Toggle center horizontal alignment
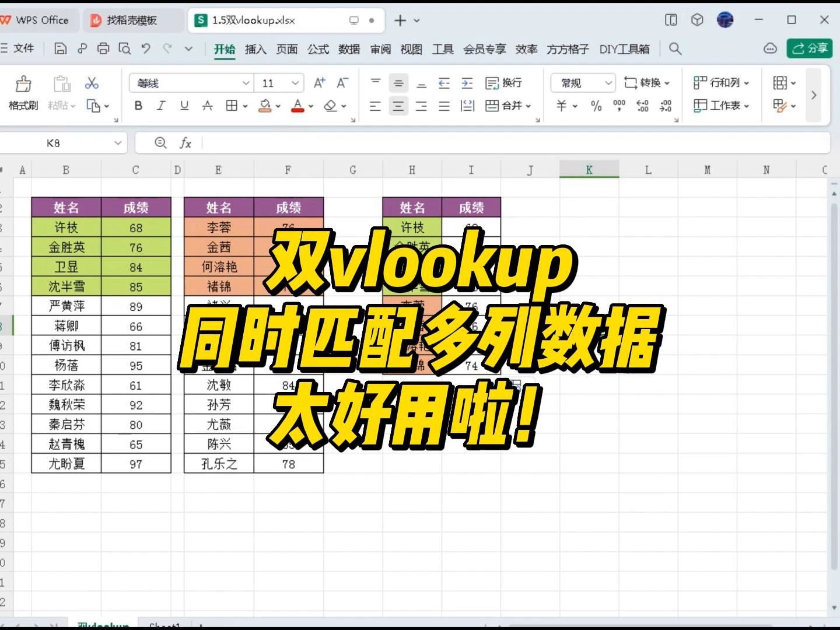 pyautogui.click(x=398, y=106)
